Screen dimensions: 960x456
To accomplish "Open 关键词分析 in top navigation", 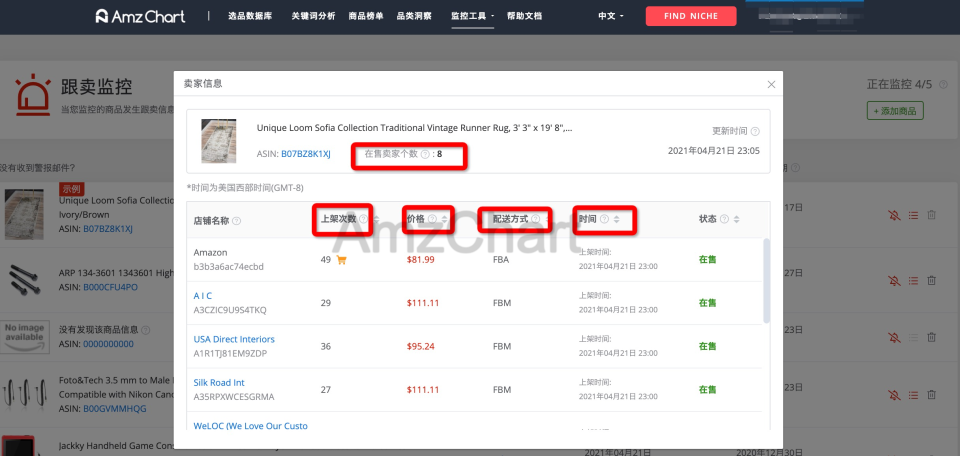I will coord(313,16).
